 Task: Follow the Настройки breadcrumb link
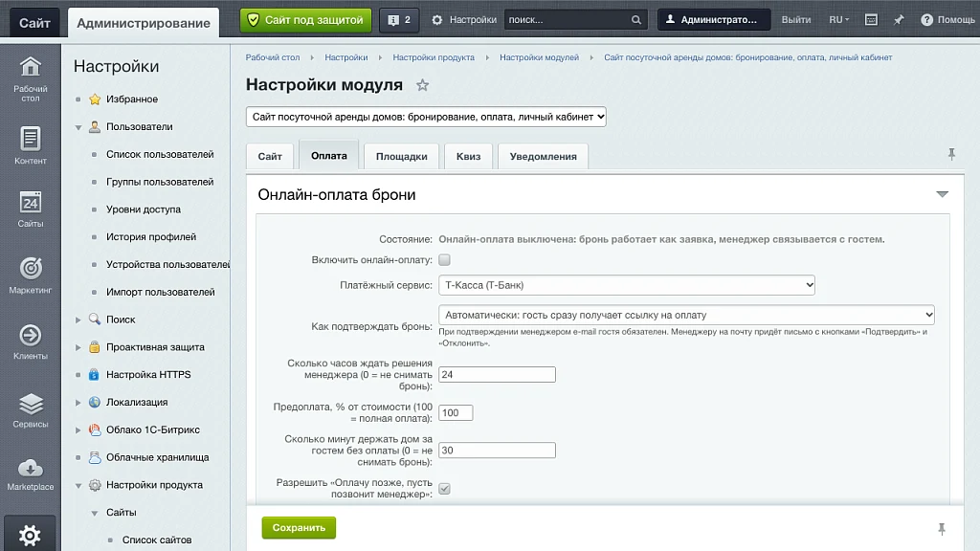[x=346, y=57]
